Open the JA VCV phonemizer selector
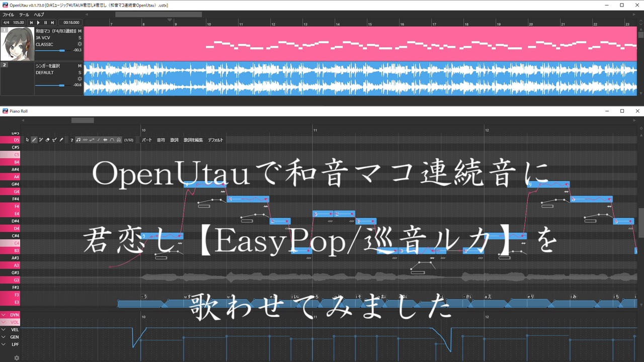 pyautogui.click(x=43, y=38)
